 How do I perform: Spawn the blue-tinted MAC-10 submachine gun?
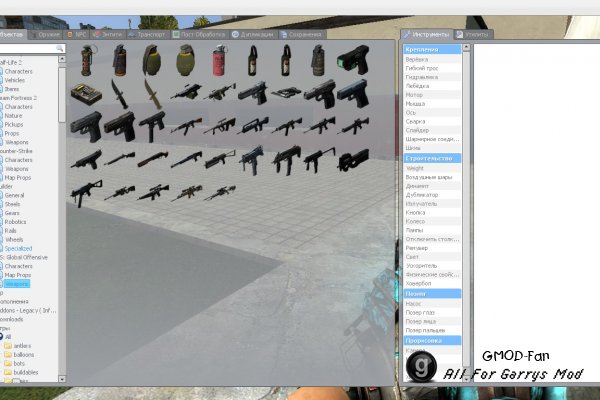(253, 160)
